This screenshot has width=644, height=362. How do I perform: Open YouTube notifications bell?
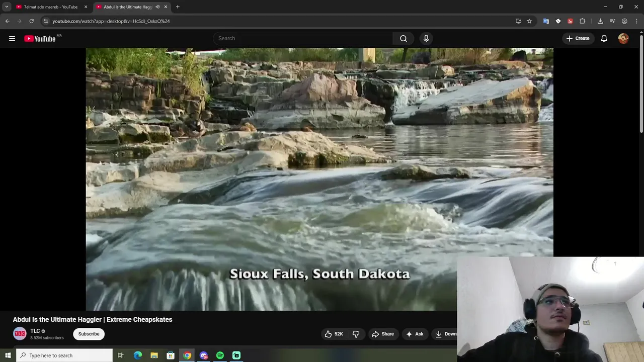point(604,38)
